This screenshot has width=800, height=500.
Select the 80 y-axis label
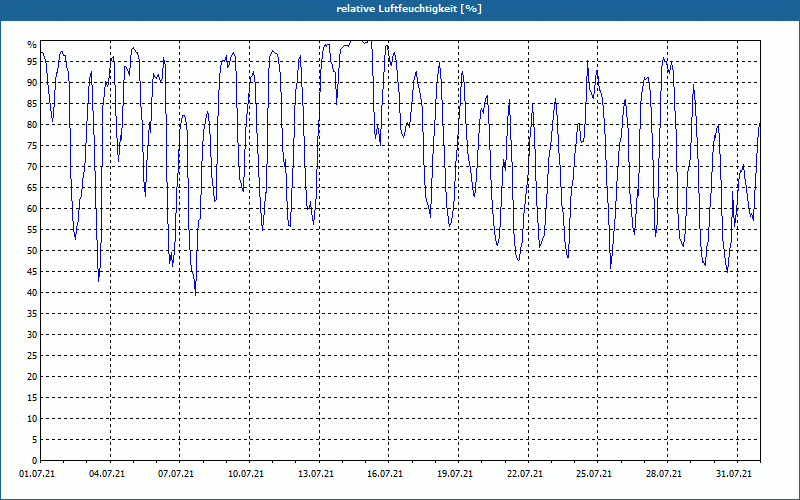(32, 124)
